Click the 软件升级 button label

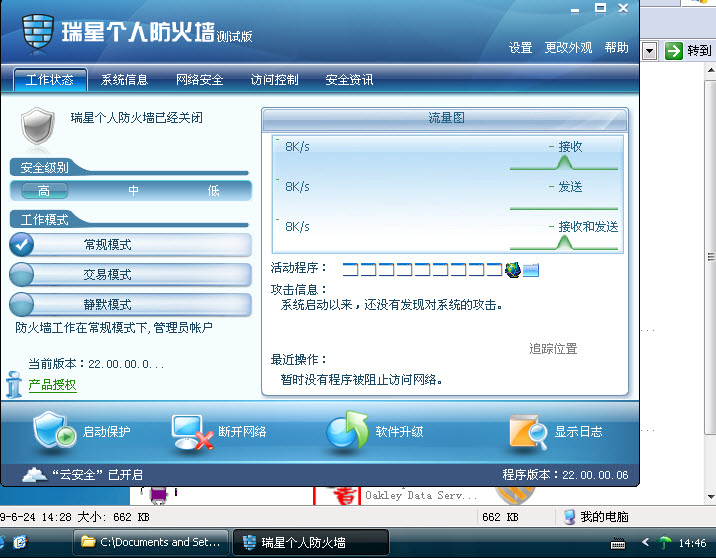coord(400,432)
